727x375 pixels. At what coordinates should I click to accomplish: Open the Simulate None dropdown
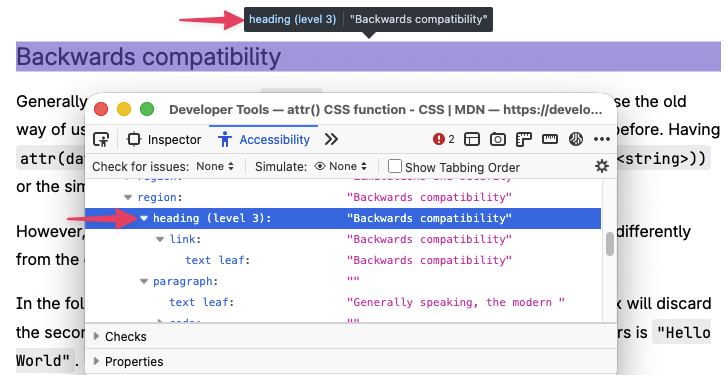coord(340,166)
